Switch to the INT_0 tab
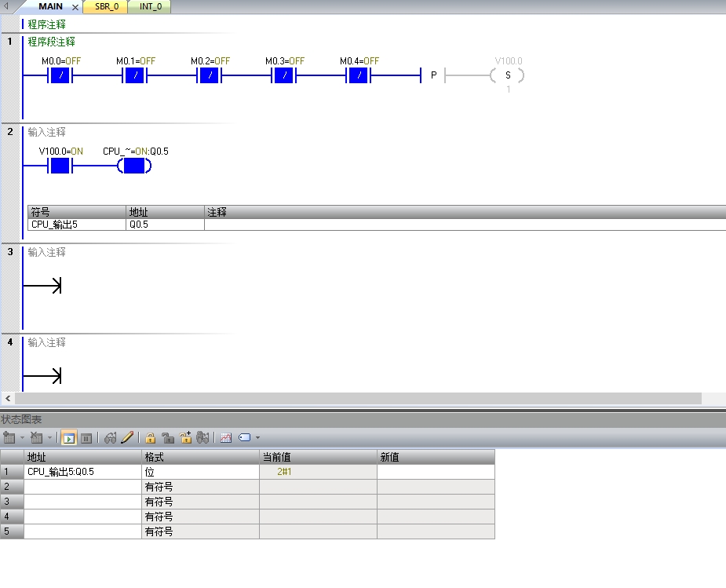 click(x=151, y=6)
